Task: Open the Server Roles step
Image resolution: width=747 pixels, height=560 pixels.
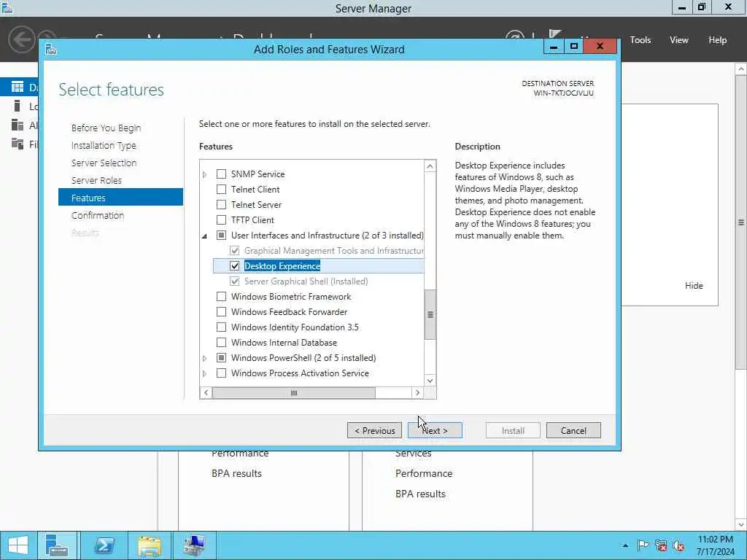Action: (x=96, y=181)
